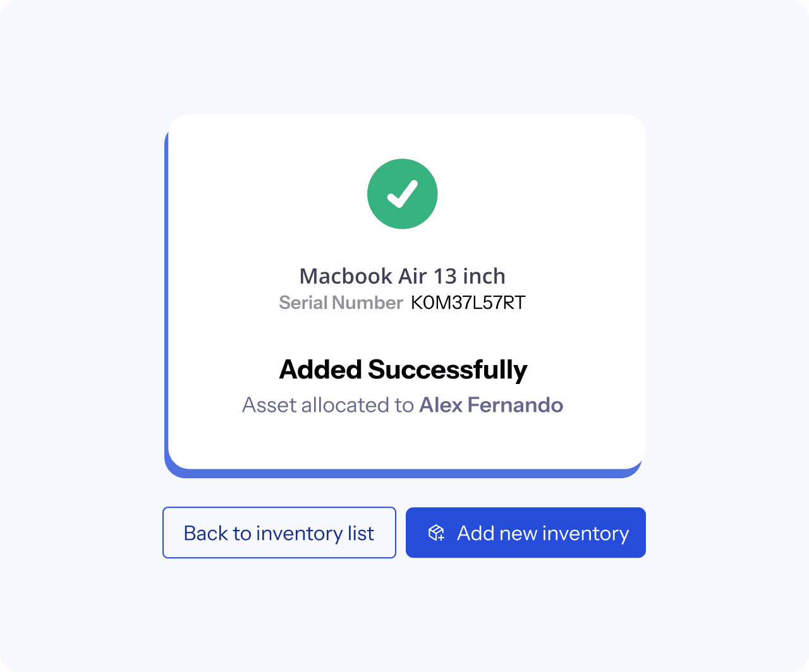Viewport: 809px width, 672px height.
Task: Go back to inventory list
Action: [279, 533]
